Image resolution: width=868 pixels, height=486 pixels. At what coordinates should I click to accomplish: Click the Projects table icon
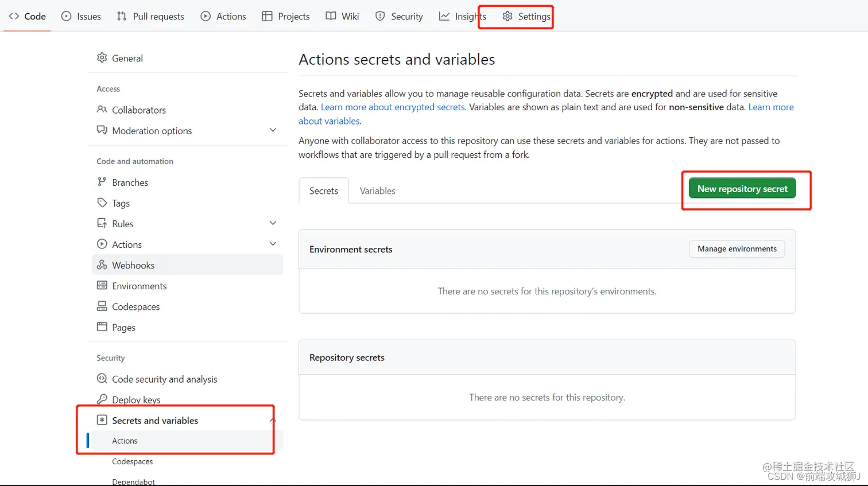pyautogui.click(x=267, y=17)
